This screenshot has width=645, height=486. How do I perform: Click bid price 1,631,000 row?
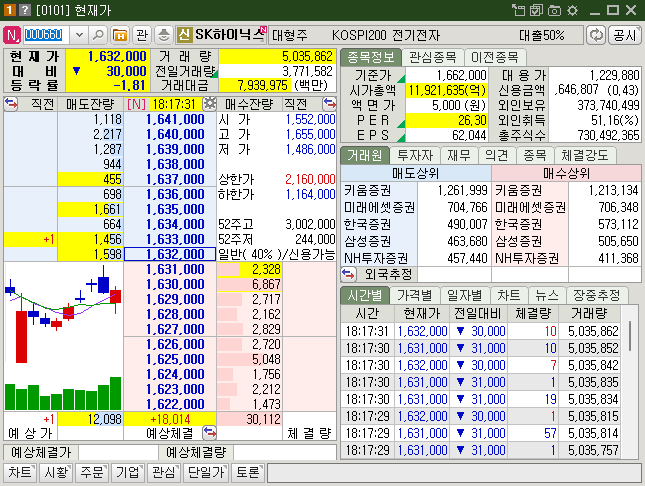[170, 269]
